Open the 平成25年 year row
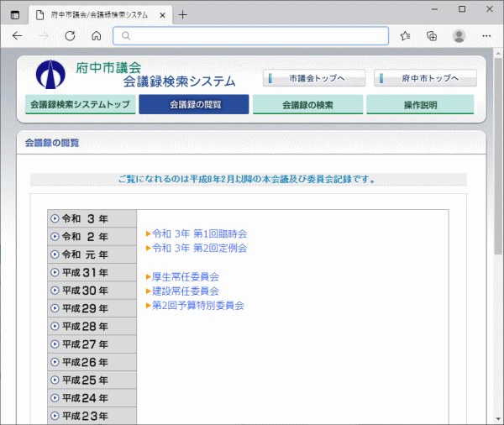Image resolution: width=504 pixels, height=425 pixels. pos(92,380)
